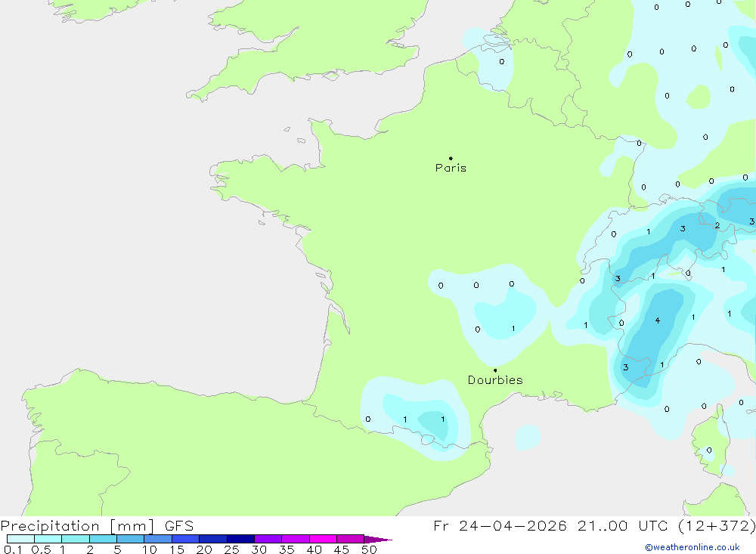Pick the lightest 0.1–0.5 mm legend swatch
This screenshot has height=554, width=756.
20,539
